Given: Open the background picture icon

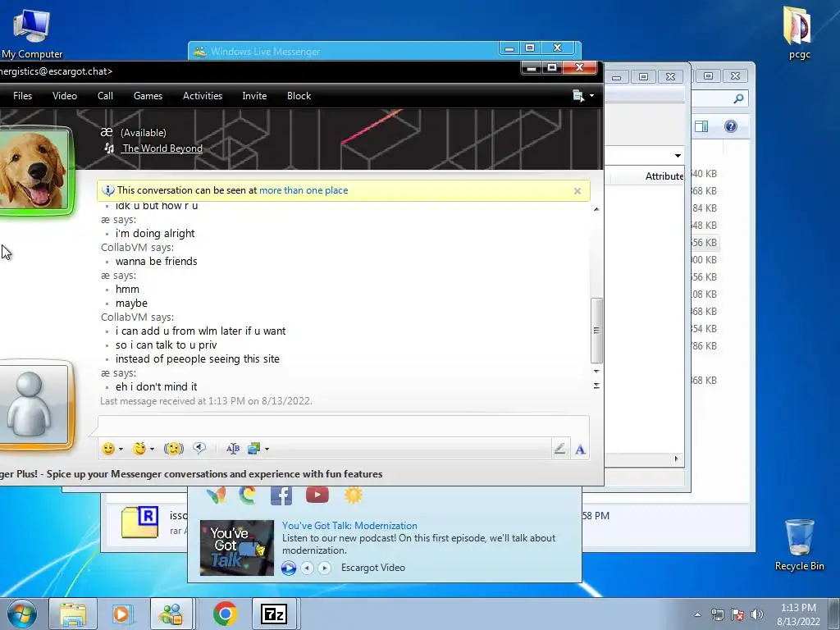Looking at the screenshot, I should (254, 449).
